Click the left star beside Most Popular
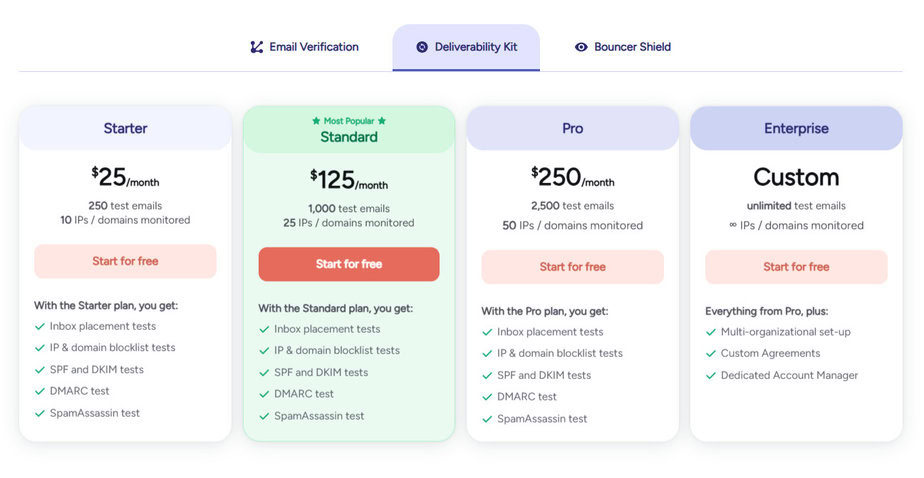Screen dimensions: 924x478 point(316,121)
